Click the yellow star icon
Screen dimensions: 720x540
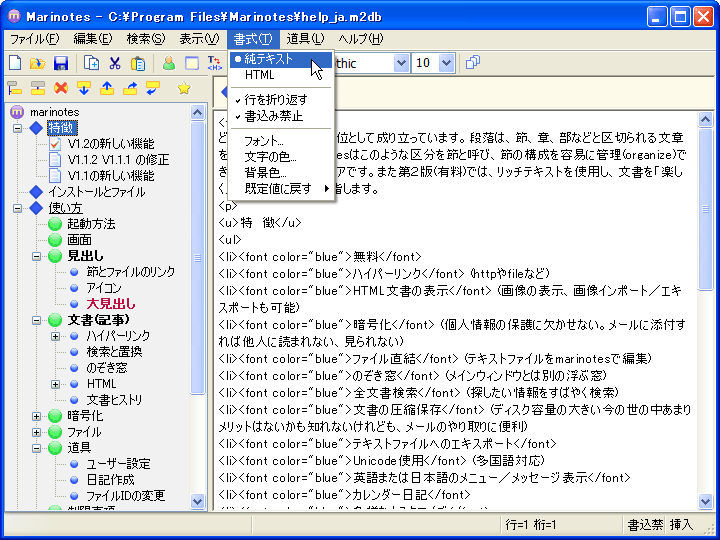click(184, 88)
